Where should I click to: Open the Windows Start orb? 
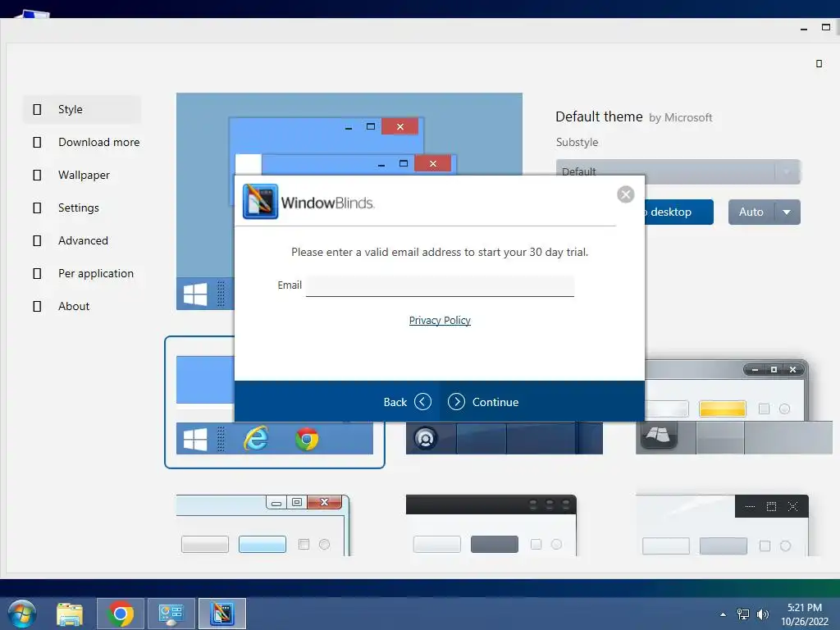tap(22, 614)
